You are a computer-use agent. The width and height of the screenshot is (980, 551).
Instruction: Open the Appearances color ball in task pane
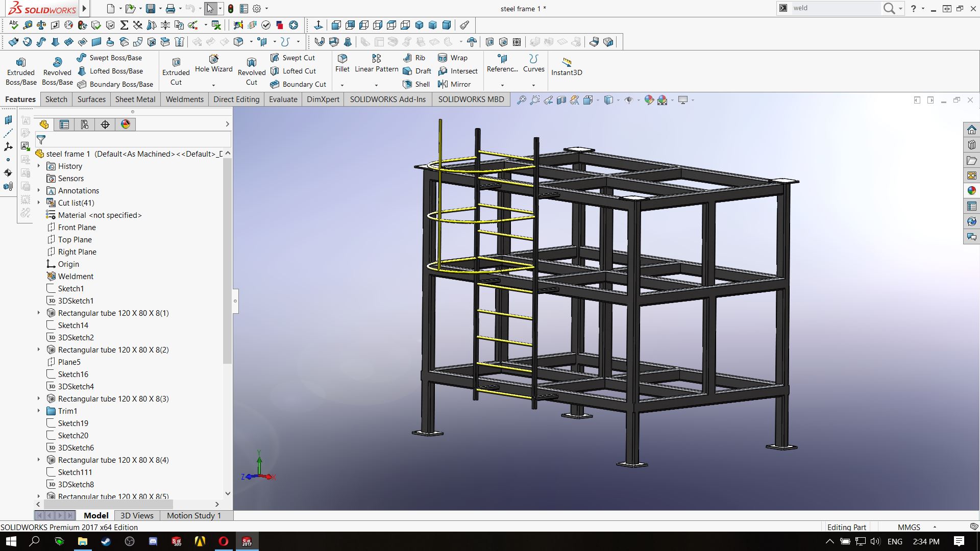[x=971, y=190]
